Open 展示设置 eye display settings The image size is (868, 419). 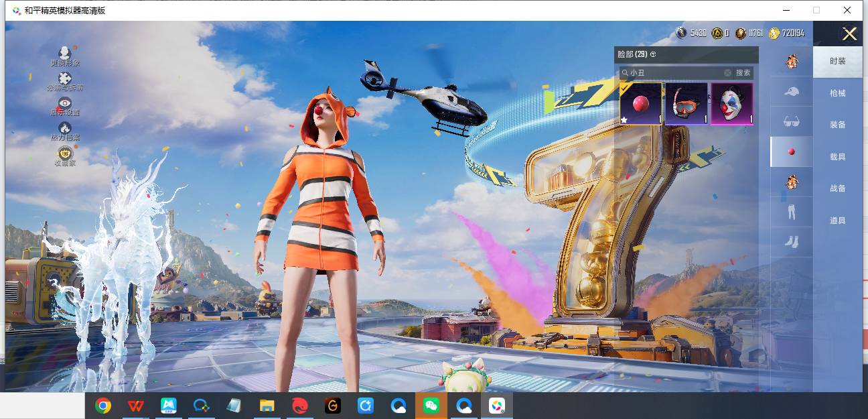(65, 103)
